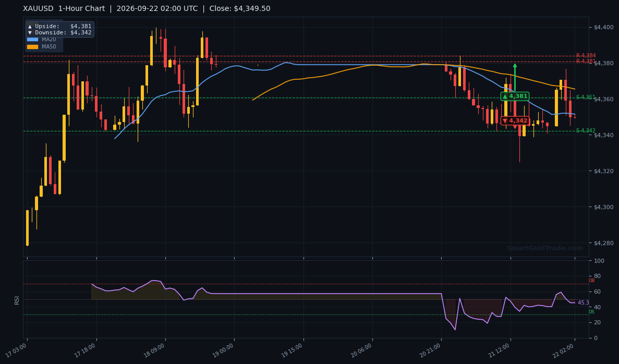Click the $4,400 price axis label

[603, 27]
